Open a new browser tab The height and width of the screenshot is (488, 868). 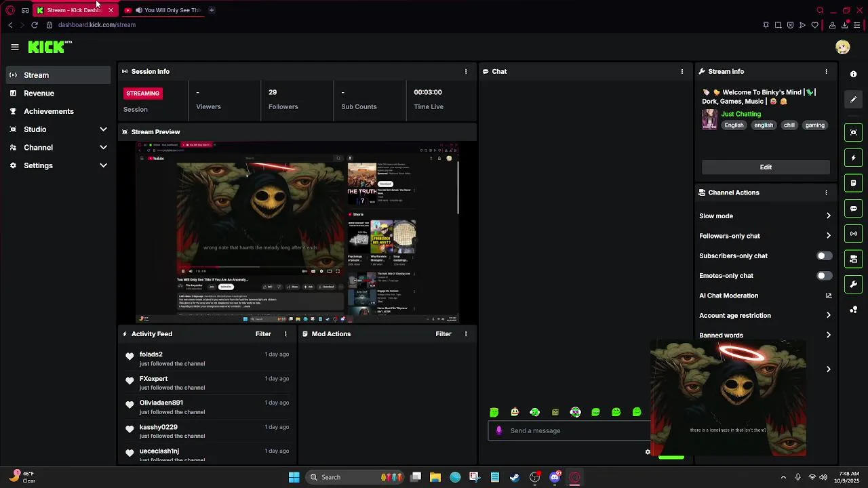[x=212, y=10]
